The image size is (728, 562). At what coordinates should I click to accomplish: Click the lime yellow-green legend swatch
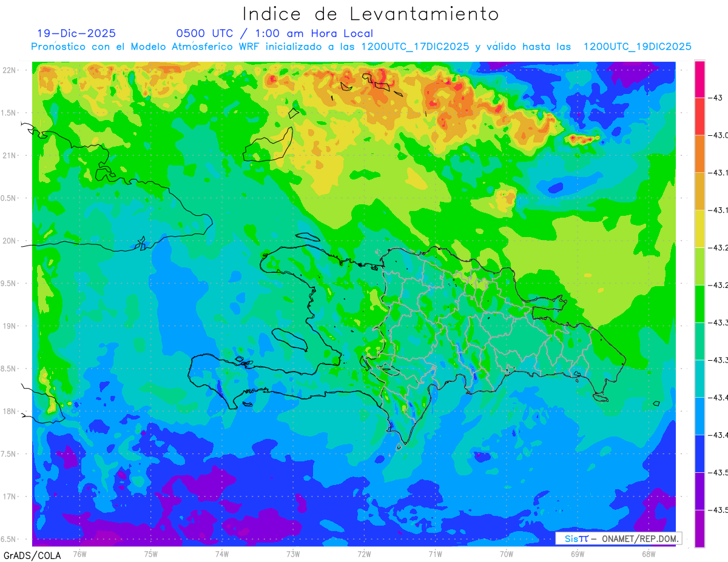pyautogui.click(x=699, y=266)
